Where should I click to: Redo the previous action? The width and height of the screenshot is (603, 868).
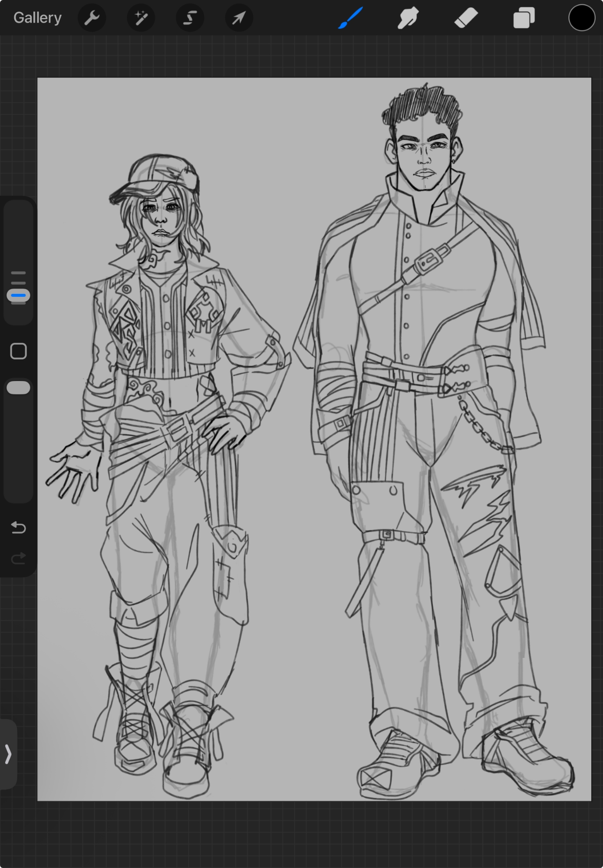[18, 558]
